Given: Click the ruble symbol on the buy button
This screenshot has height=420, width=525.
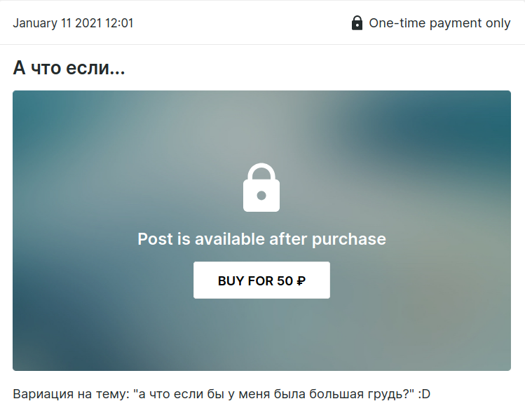Looking at the screenshot, I should click(301, 281).
